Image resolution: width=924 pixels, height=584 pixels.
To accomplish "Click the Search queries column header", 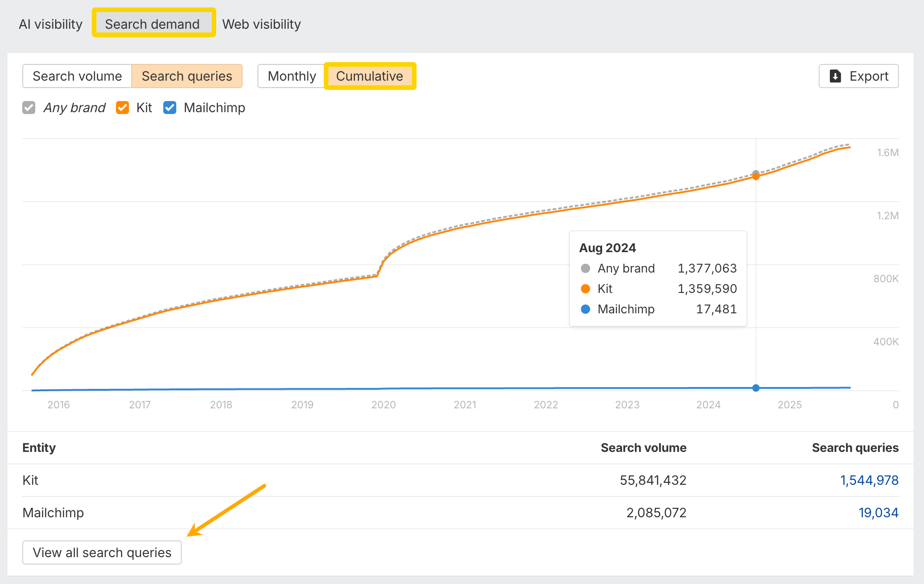I will (855, 448).
